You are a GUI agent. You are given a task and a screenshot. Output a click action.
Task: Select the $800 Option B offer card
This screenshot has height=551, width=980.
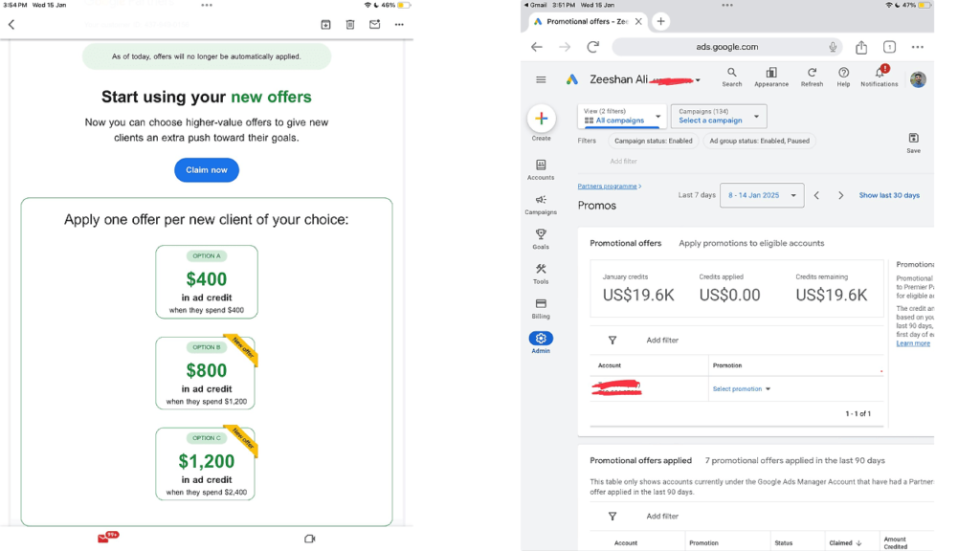[206, 373]
